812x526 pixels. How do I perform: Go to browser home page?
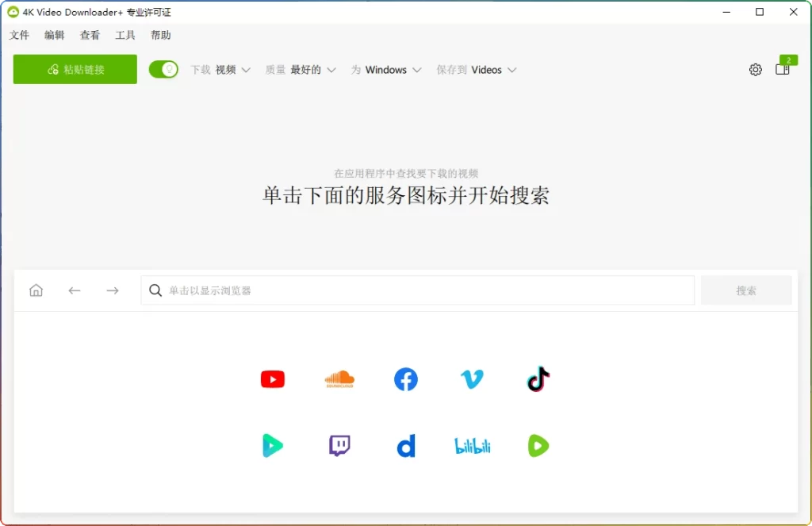click(36, 290)
